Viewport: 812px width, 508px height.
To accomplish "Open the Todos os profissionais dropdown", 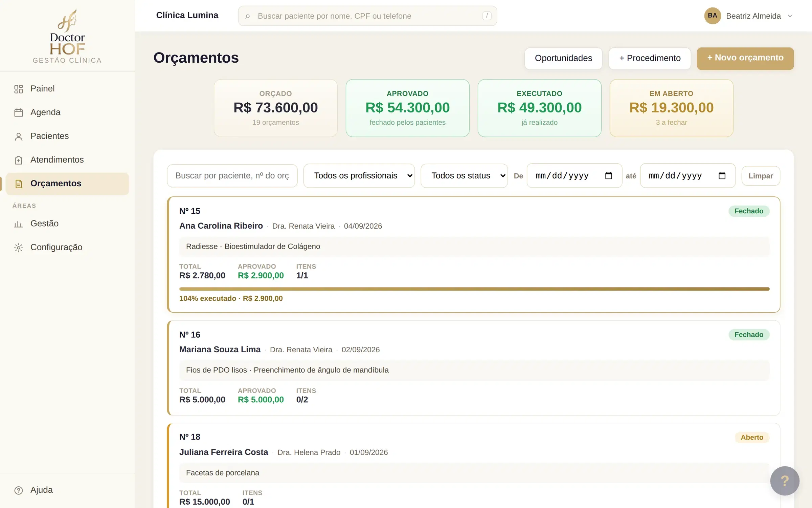I will click(359, 175).
